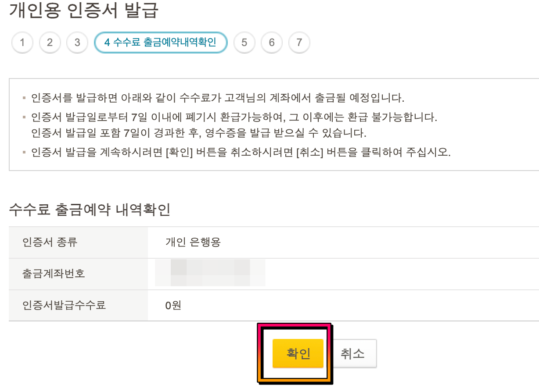The image size is (539, 392).
Task: Click the blurred withdrawal account number field
Action: [210, 274]
